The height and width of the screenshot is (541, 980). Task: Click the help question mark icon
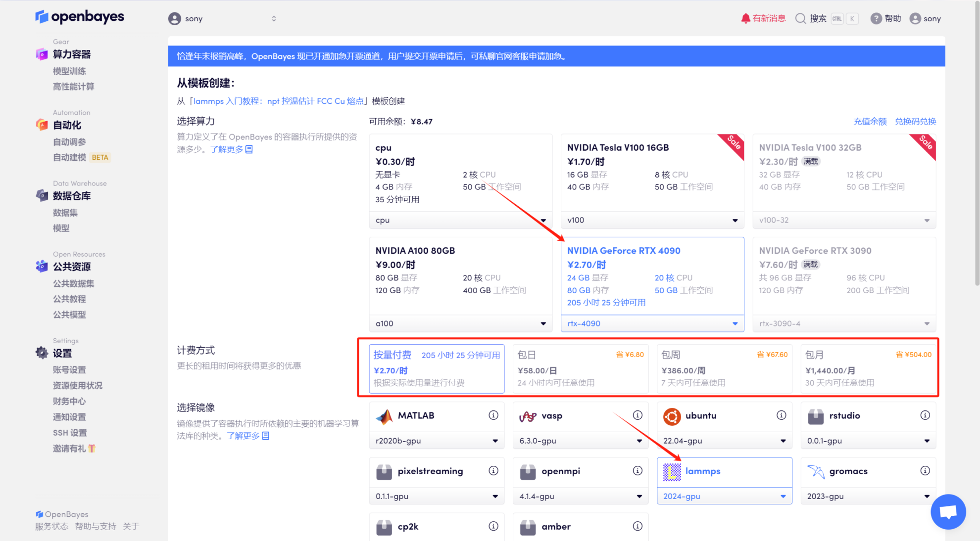[x=876, y=18]
